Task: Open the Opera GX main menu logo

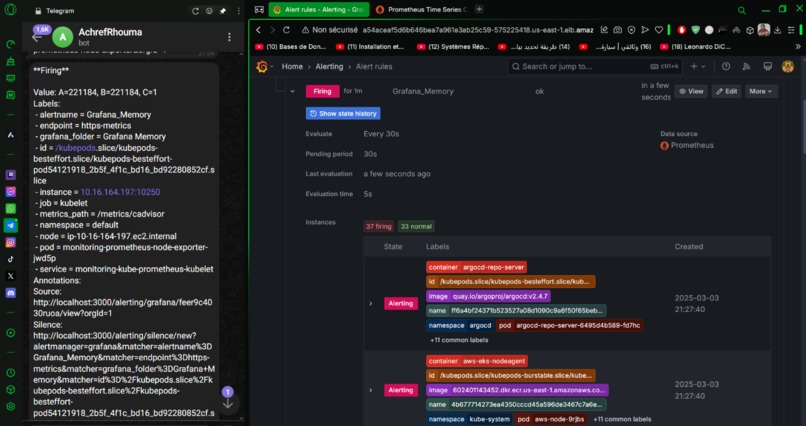Action: click(10, 10)
